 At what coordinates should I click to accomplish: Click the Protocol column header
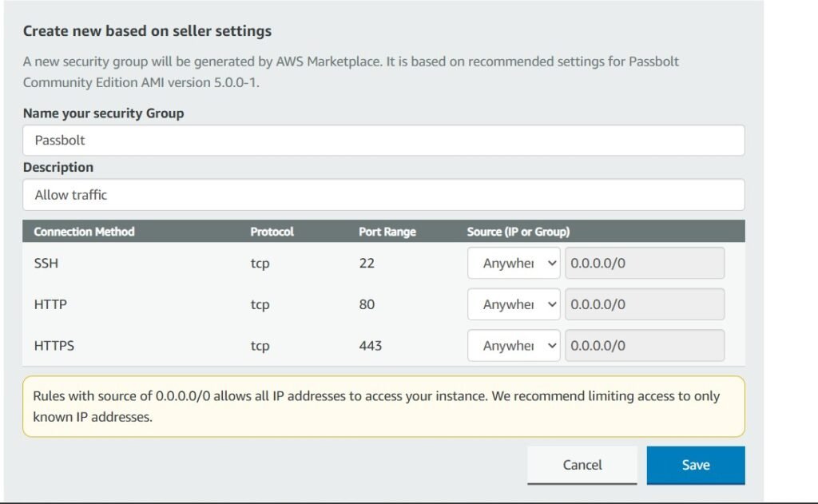coord(272,232)
